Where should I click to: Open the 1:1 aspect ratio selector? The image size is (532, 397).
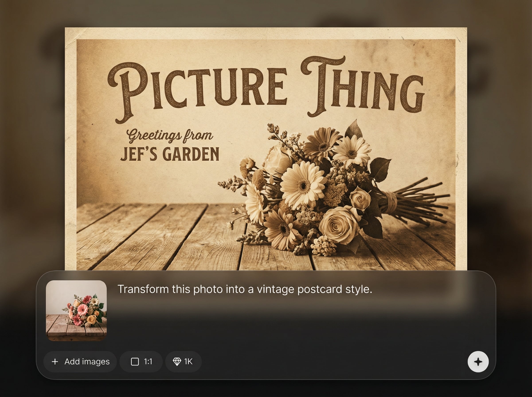tap(141, 362)
